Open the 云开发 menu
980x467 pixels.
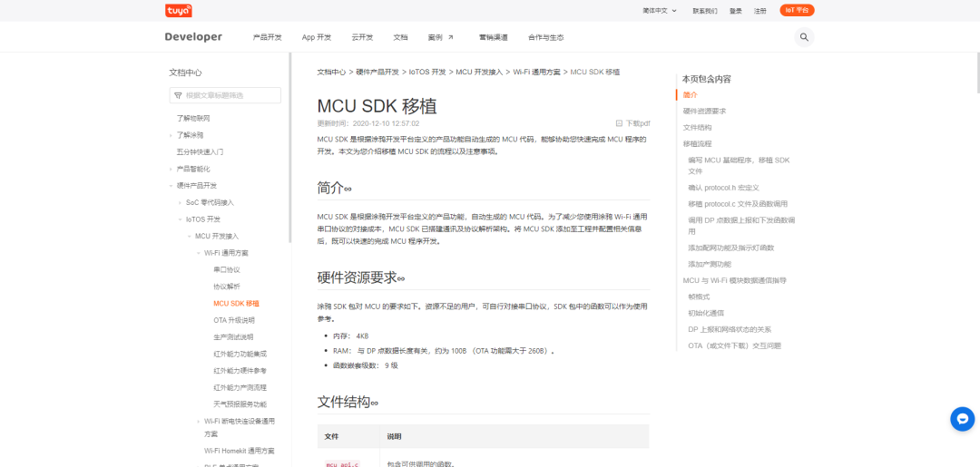362,37
